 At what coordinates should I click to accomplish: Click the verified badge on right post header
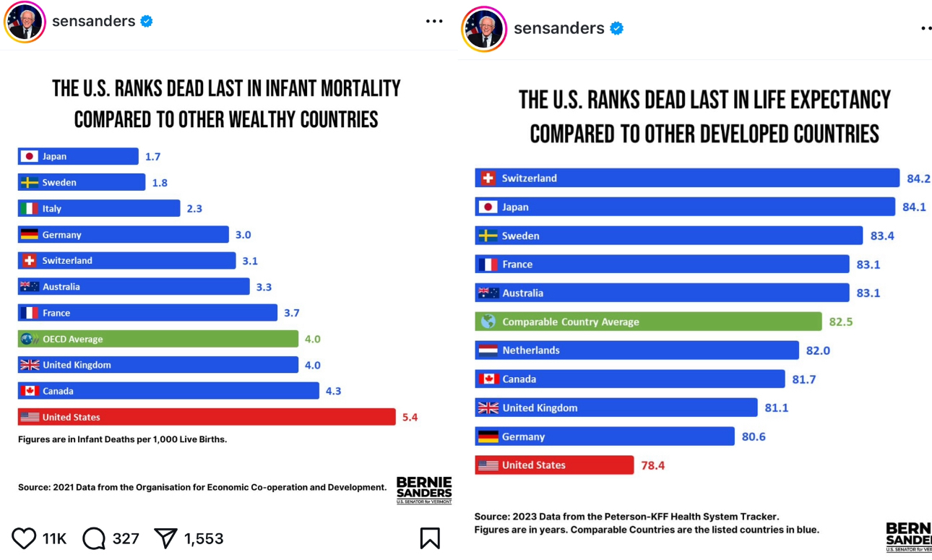pos(616,28)
